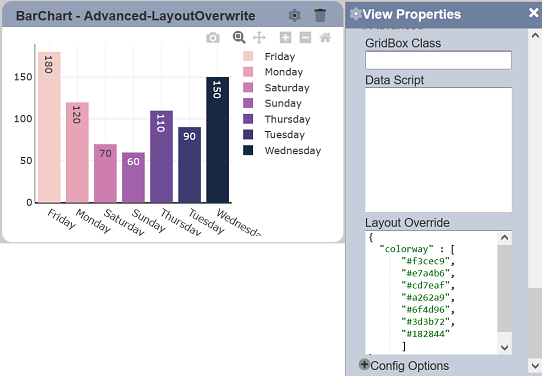
Task: Select the Pan arrows tool
Action: [x=259, y=37]
